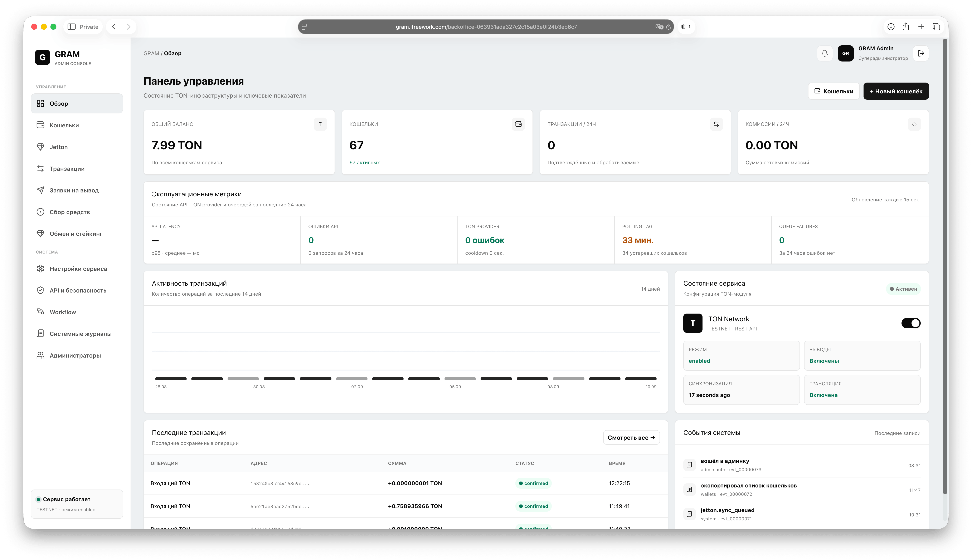Click Смотреть все button
This screenshot has width=972, height=560.
(631, 438)
